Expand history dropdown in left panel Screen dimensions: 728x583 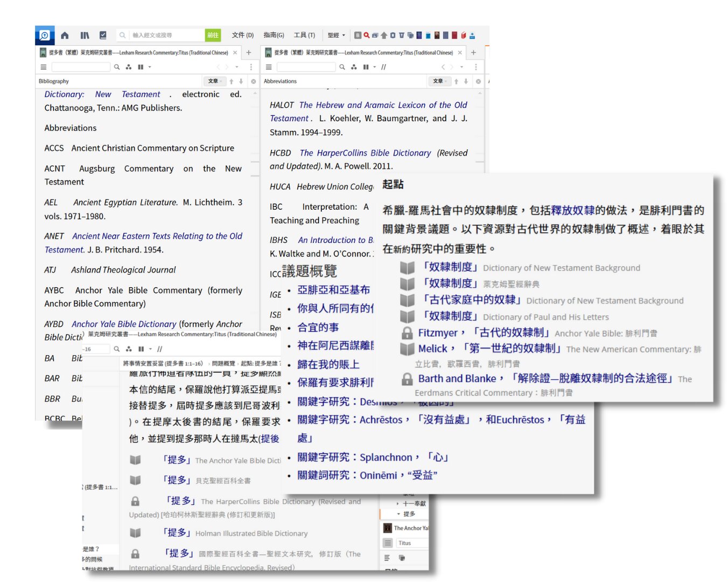click(236, 67)
